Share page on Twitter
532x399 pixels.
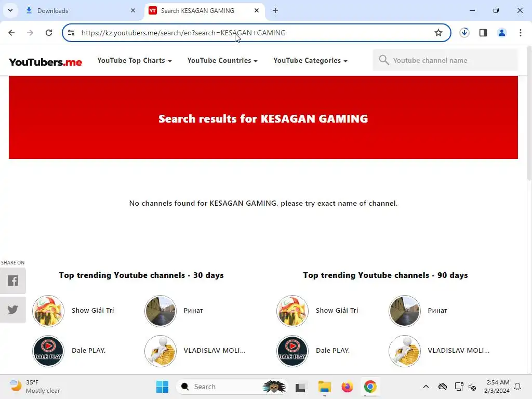[13, 310]
